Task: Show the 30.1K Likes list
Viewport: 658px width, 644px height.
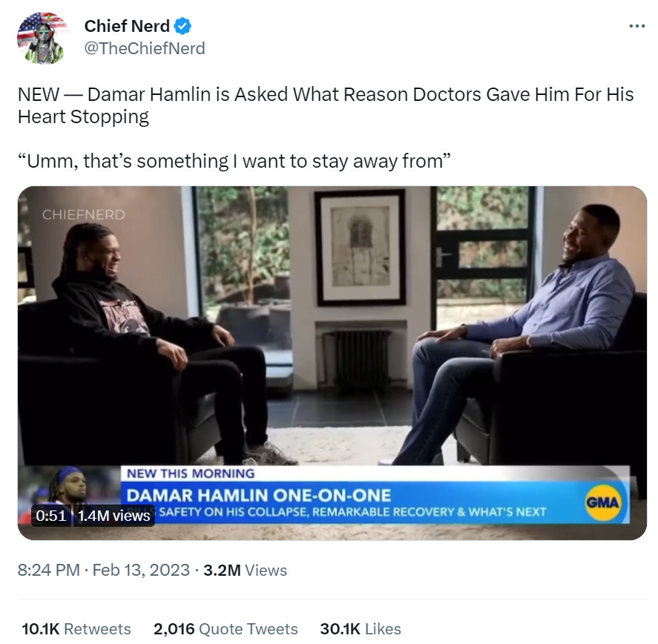Action: pos(361,629)
